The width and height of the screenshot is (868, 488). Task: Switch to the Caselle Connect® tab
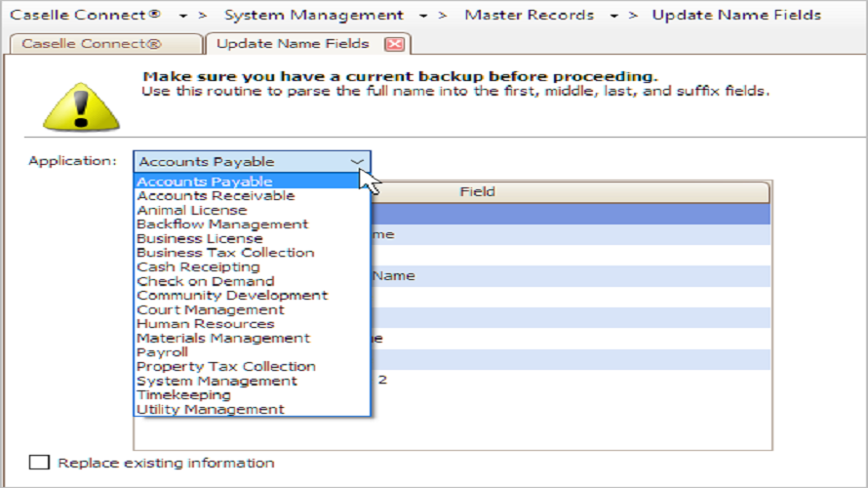pos(105,44)
